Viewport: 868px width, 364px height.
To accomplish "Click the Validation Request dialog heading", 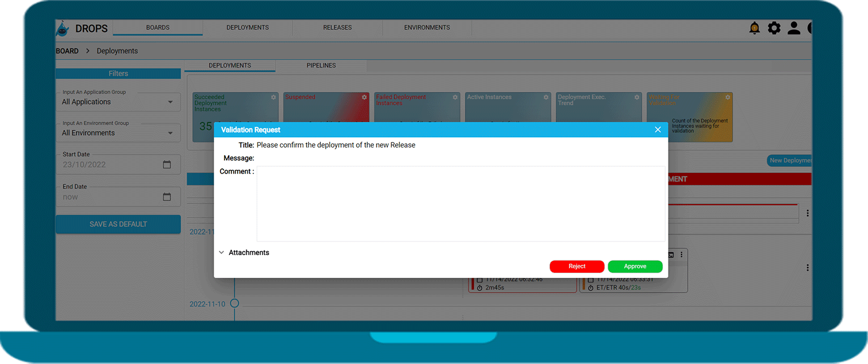I will point(251,130).
